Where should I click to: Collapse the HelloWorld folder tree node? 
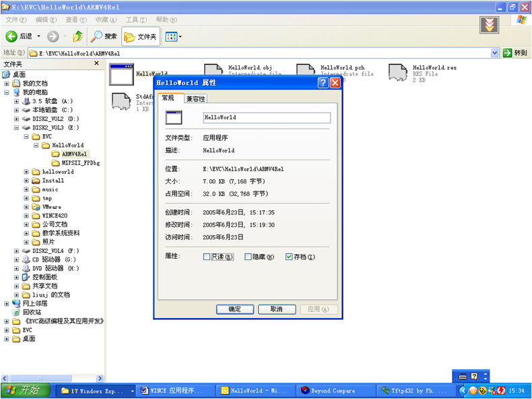coord(36,145)
